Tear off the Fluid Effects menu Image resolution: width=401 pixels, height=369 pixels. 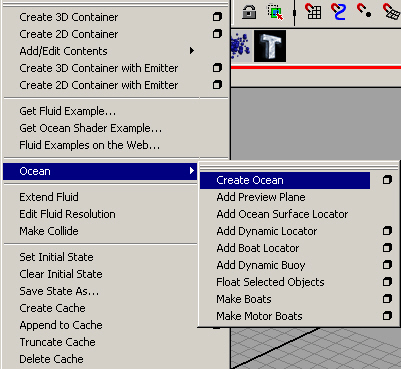coord(115,5)
